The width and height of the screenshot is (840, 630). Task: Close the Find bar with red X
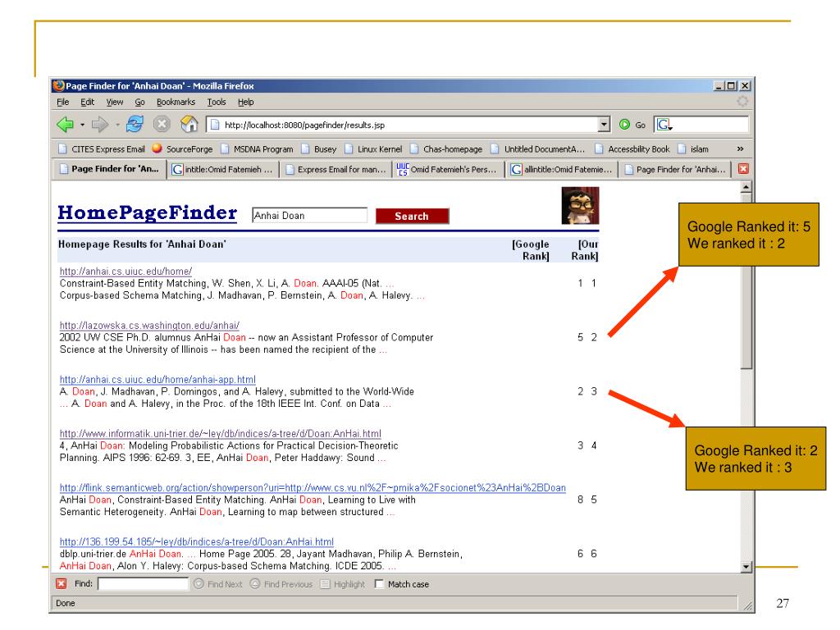coord(61,584)
